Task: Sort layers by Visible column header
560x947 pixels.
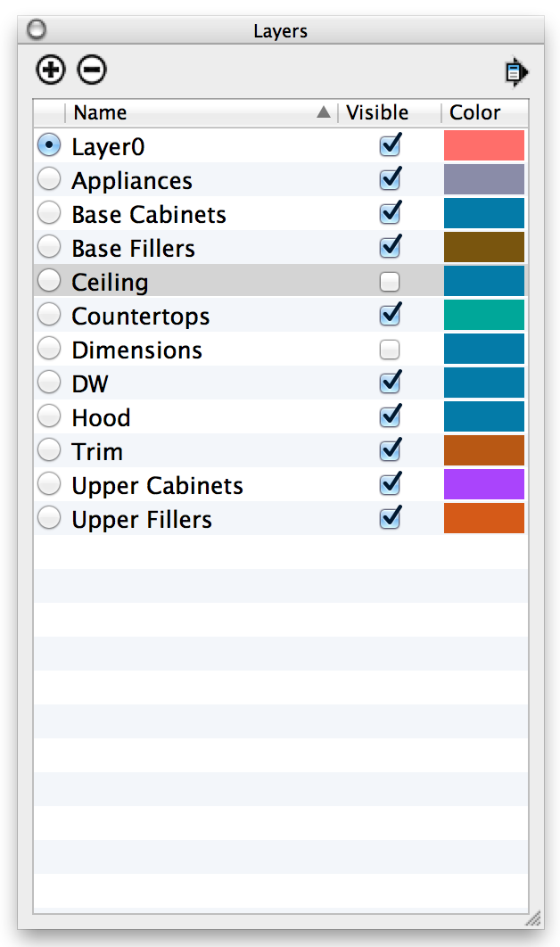Action: 377,113
